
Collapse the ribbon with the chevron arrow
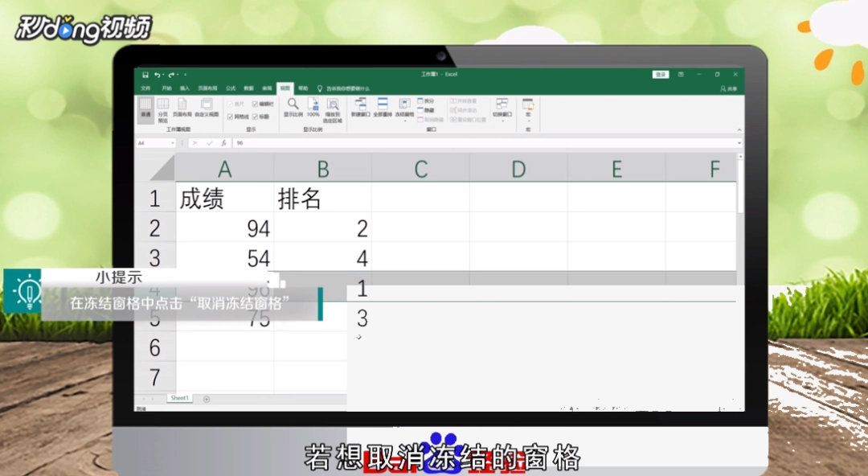click(739, 129)
